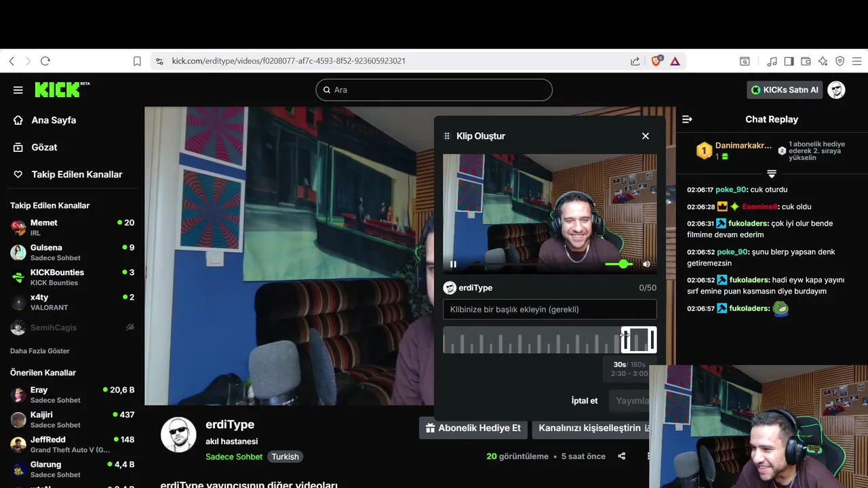Viewport: 868px width, 488px height.
Task: Share the video via share icon
Action: point(622,456)
